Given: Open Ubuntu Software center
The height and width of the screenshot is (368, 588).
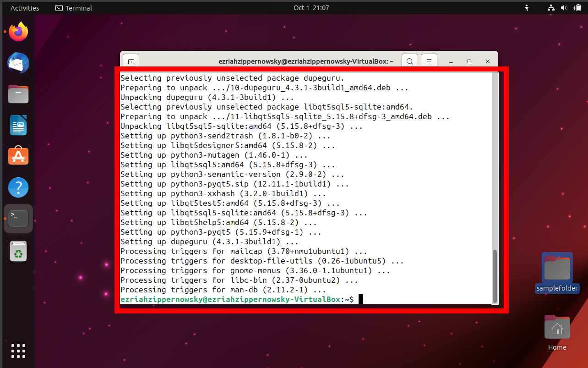Looking at the screenshot, I should click(x=18, y=156).
